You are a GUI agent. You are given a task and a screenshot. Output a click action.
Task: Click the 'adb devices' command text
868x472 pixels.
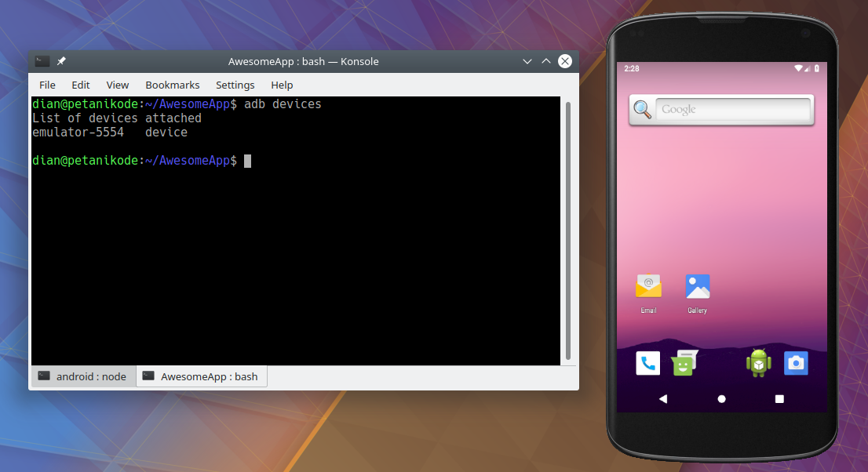coord(283,104)
